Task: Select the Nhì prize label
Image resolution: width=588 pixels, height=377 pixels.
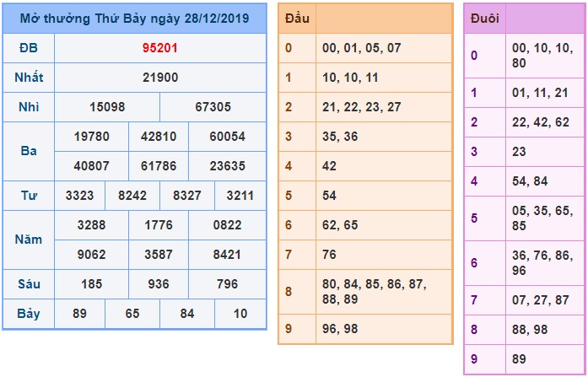Action: [x=29, y=107]
